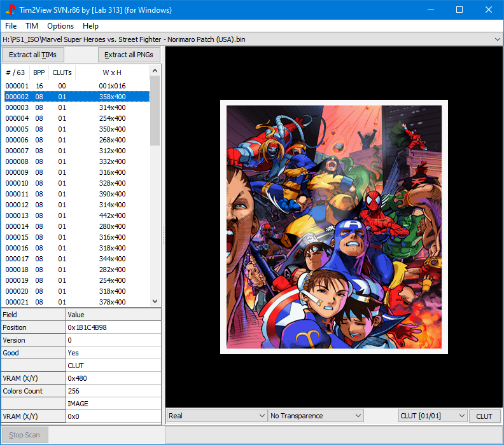
Task: Maximize the Tim2View window
Action: tap(459, 10)
